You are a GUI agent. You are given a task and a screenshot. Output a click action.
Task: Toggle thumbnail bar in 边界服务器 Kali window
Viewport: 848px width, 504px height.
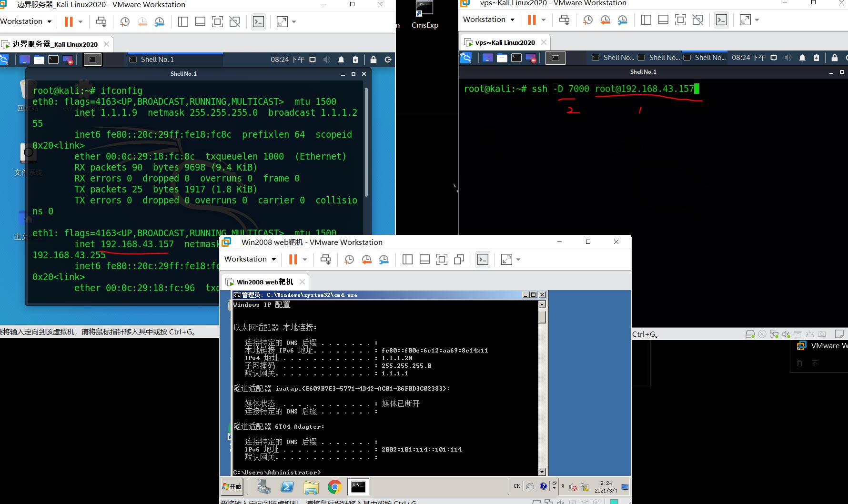point(200,21)
